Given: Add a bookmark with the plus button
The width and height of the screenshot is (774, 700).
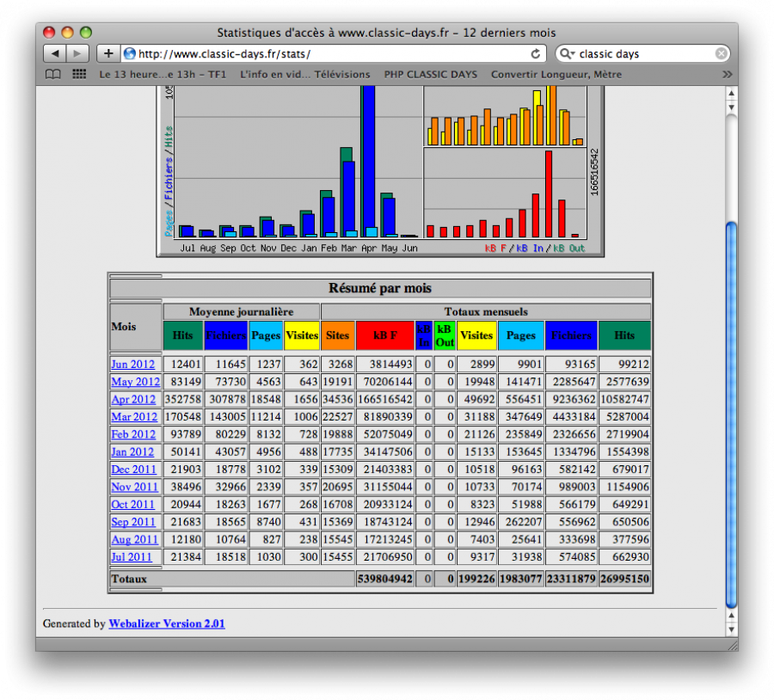Looking at the screenshot, I should coord(108,53).
